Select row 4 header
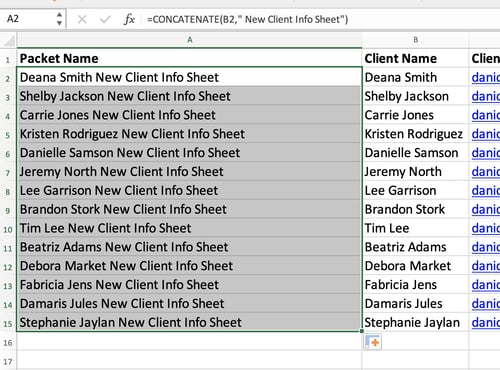This screenshot has height=370, width=500. coord(8,115)
